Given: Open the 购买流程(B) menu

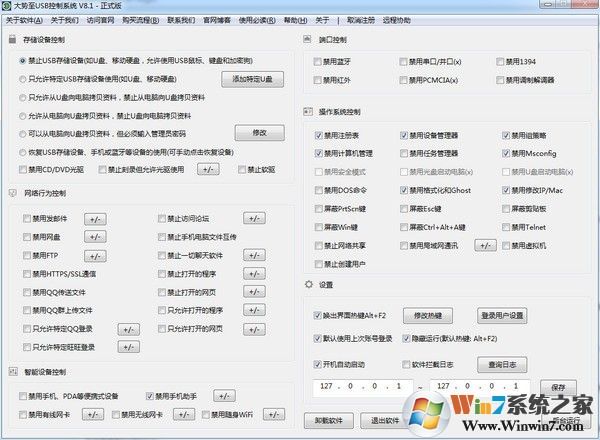Looking at the screenshot, I should 140,20.
